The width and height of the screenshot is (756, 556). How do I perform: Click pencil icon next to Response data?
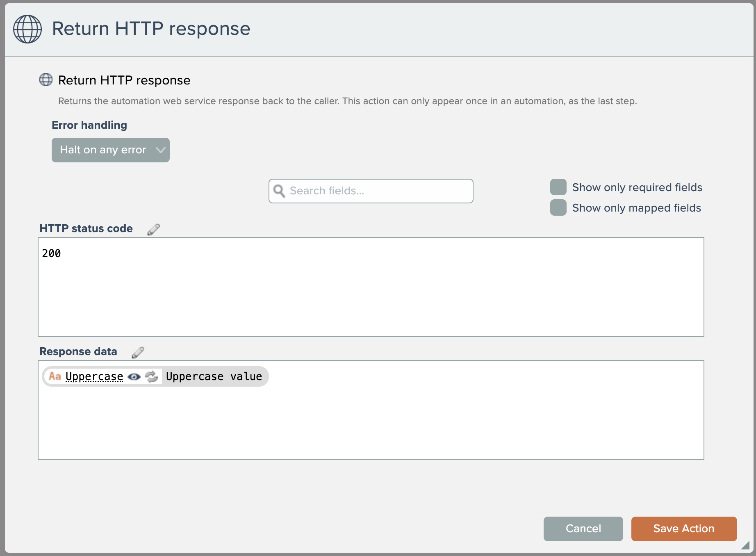pos(138,352)
